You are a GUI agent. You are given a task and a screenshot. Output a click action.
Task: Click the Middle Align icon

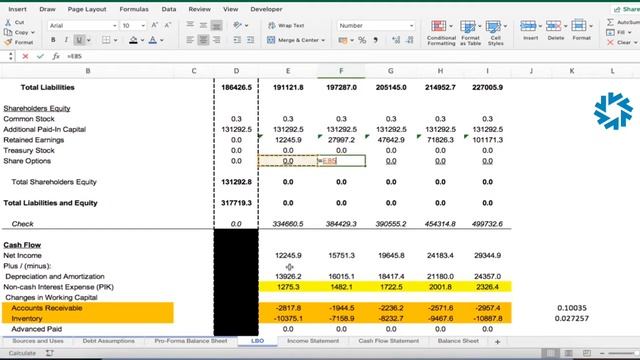coord(203,25)
